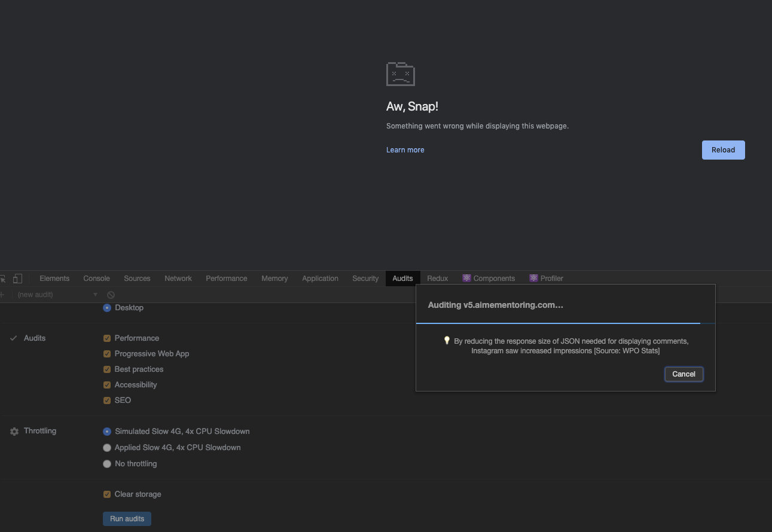Toggle the device toolbar icon in DevTools

coord(17,279)
